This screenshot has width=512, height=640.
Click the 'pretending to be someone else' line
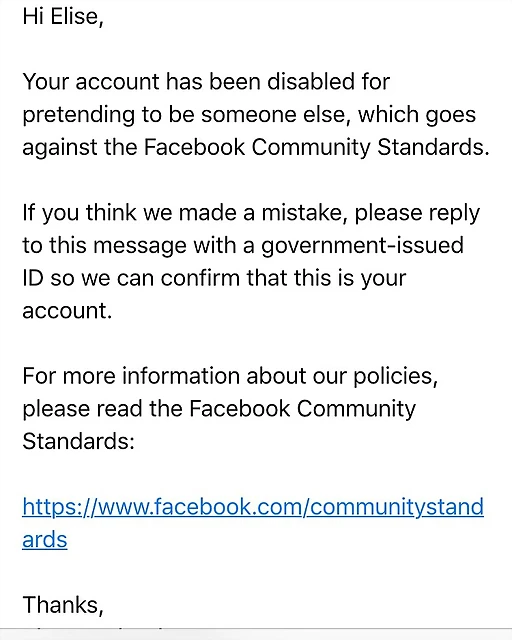[x=249, y=115]
